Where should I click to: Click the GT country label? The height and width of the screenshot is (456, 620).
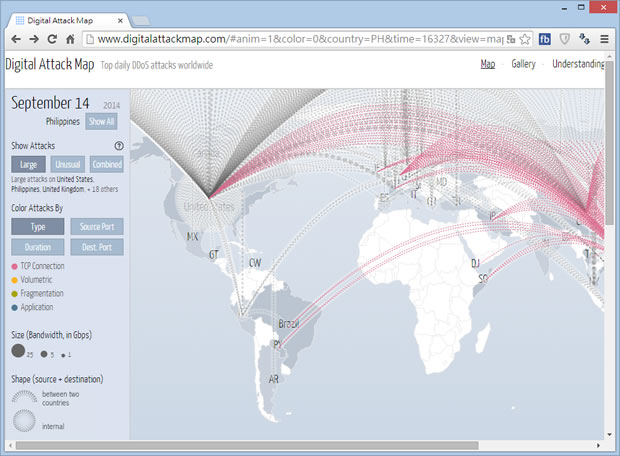[214, 255]
